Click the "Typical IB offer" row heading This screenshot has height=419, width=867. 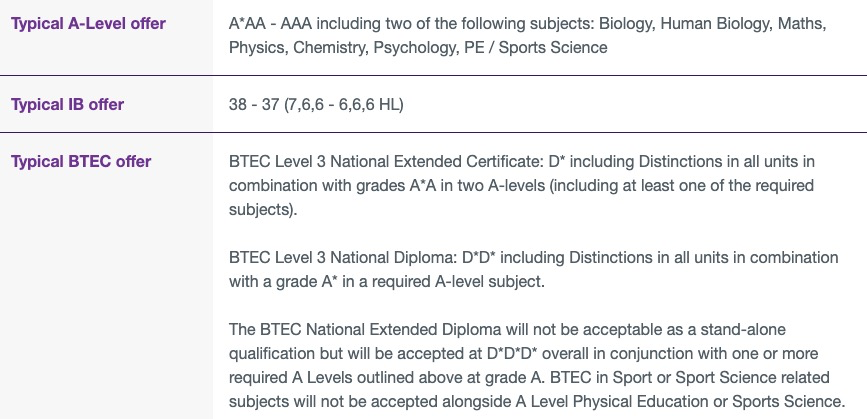pos(68,104)
